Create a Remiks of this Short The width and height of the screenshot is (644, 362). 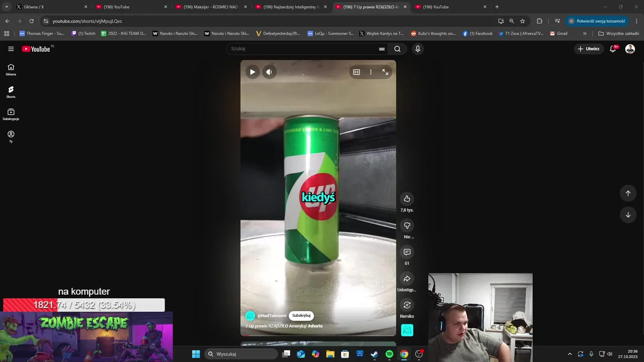[x=407, y=305]
